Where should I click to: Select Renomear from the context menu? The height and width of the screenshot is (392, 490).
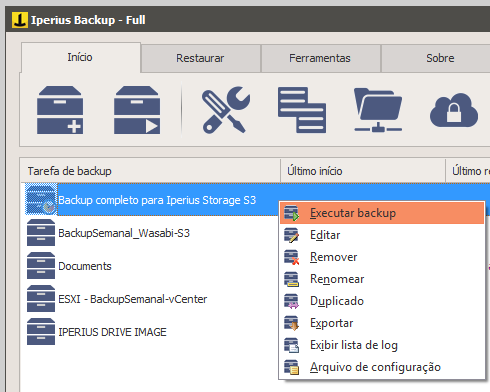(382, 279)
